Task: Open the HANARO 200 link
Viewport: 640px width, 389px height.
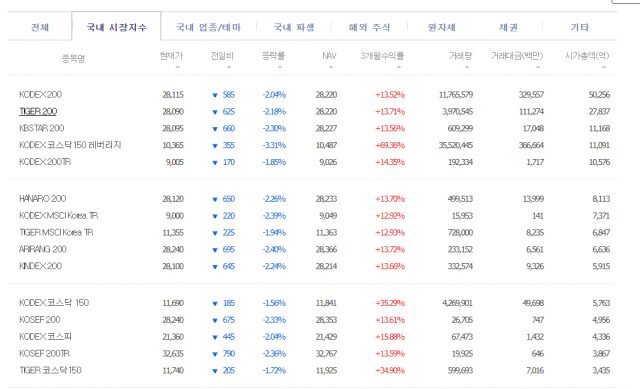Action: [x=42, y=199]
